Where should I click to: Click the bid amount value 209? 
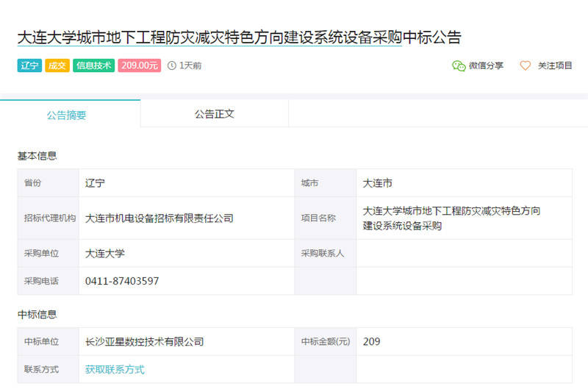click(x=372, y=341)
